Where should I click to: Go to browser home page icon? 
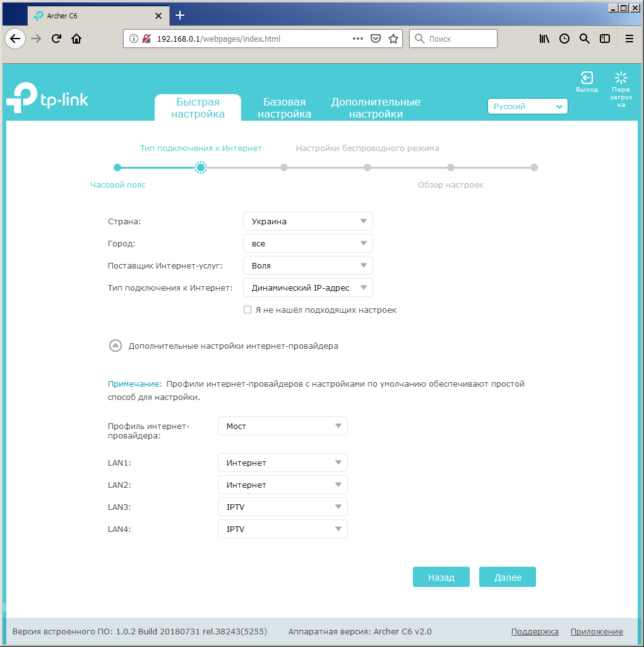(76, 39)
